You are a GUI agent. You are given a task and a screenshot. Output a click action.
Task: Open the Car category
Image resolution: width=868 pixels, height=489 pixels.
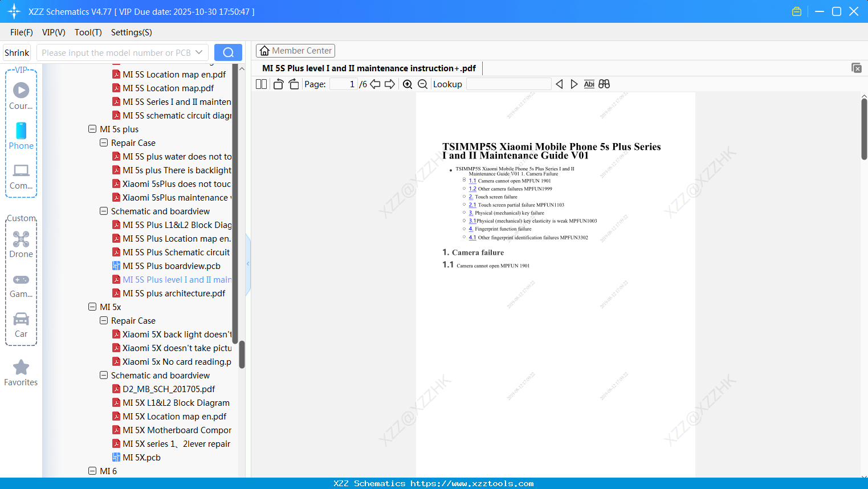point(21,325)
